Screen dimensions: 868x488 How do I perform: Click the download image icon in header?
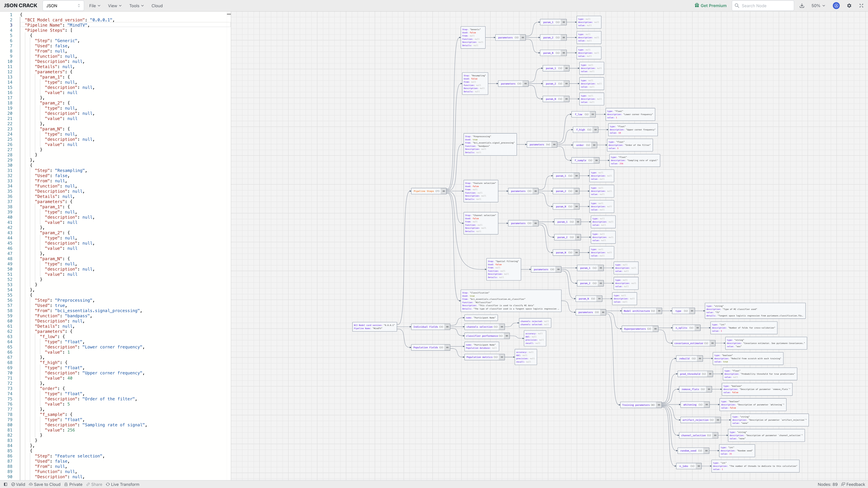point(802,6)
